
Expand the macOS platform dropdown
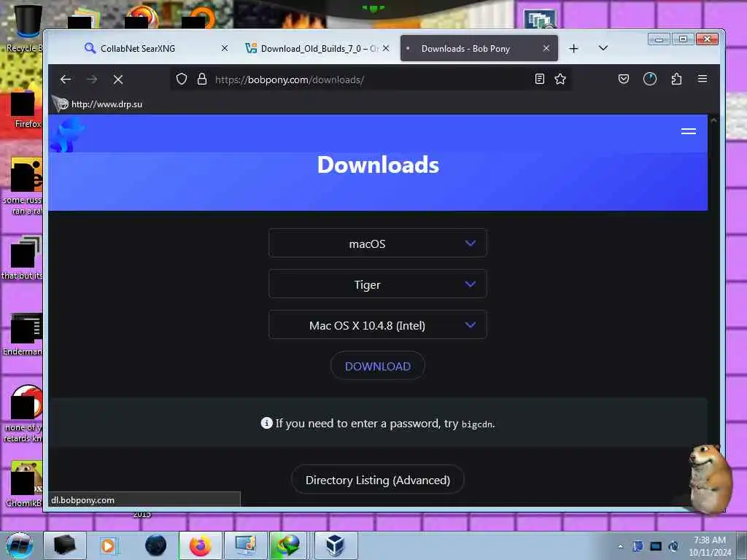click(x=377, y=244)
